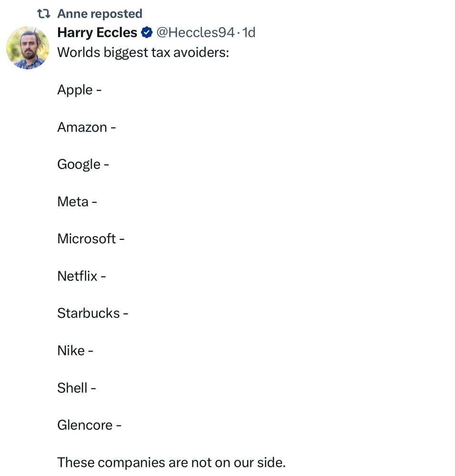Viewport: 455px width, 476px height.
Task: Select the 'Amazon -' line
Action: tap(86, 127)
